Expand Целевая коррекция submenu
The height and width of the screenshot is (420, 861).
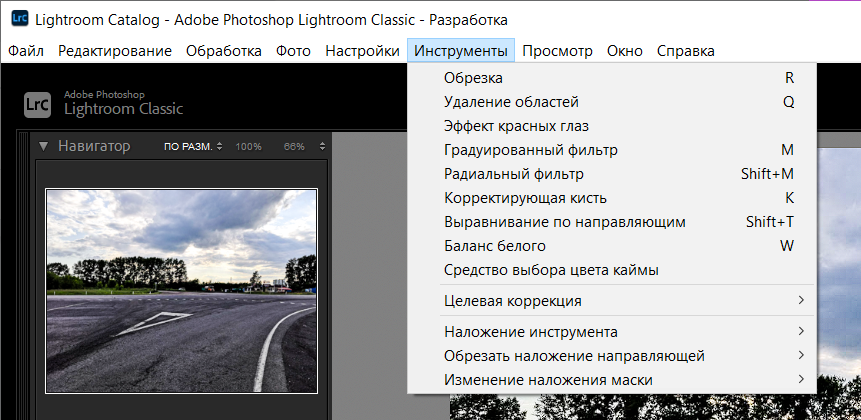click(x=512, y=301)
